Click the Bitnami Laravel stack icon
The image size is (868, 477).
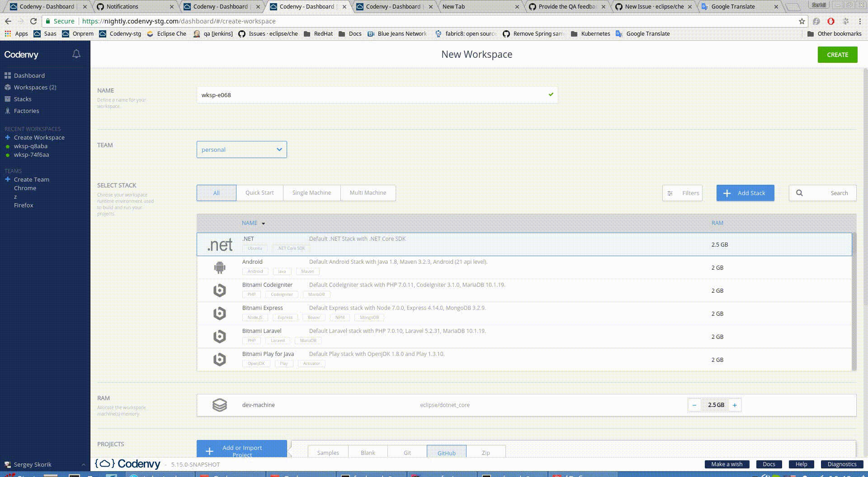click(220, 337)
